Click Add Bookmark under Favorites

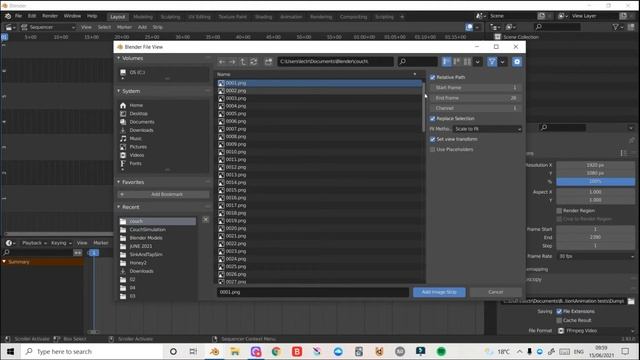pos(164,194)
